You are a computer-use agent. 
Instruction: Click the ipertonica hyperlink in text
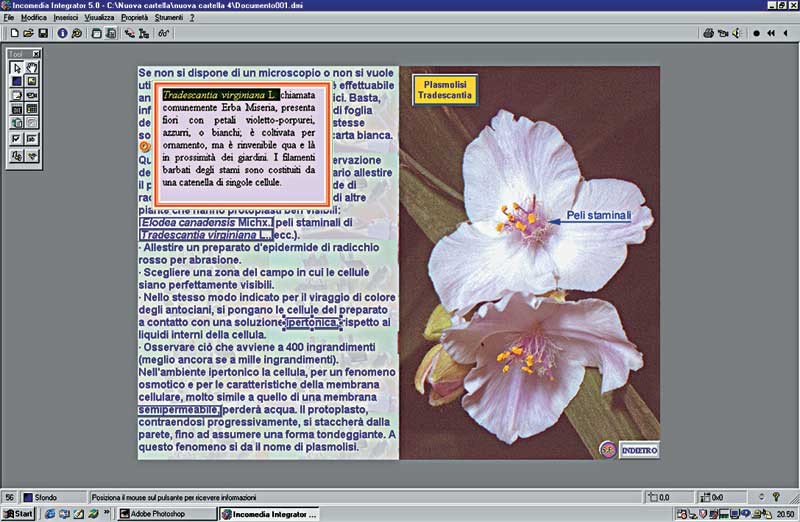pos(312,323)
